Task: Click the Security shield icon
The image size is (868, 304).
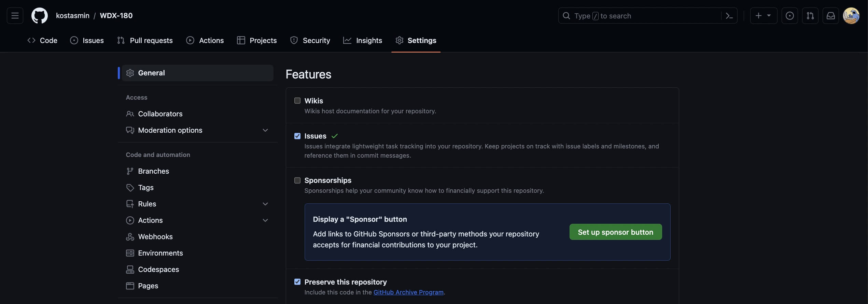Action: [294, 40]
